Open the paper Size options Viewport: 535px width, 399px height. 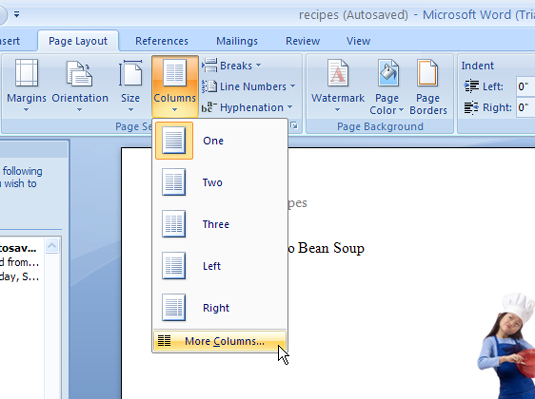pyautogui.click(x=130, y=85)
